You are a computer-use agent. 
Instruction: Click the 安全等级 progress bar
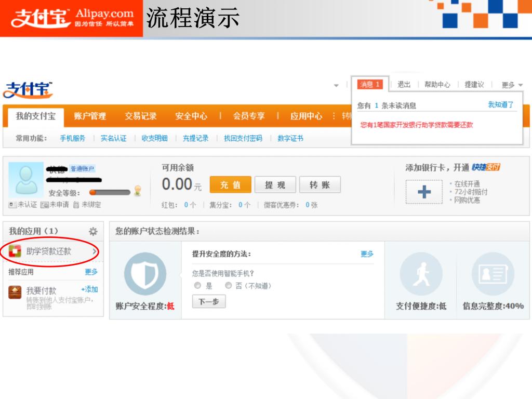coord(110,193)
